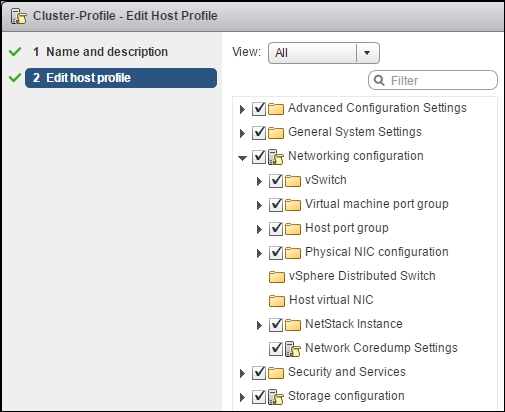Expand the Security and Services node
This screenshot has width=505, height=412.
click(242, 373)
